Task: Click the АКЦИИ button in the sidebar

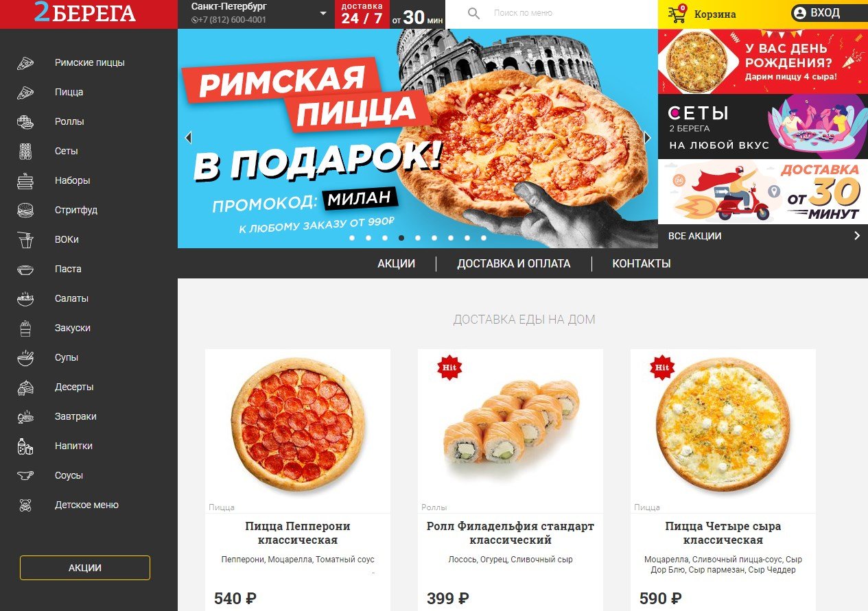Action: [x=85, y=568]
